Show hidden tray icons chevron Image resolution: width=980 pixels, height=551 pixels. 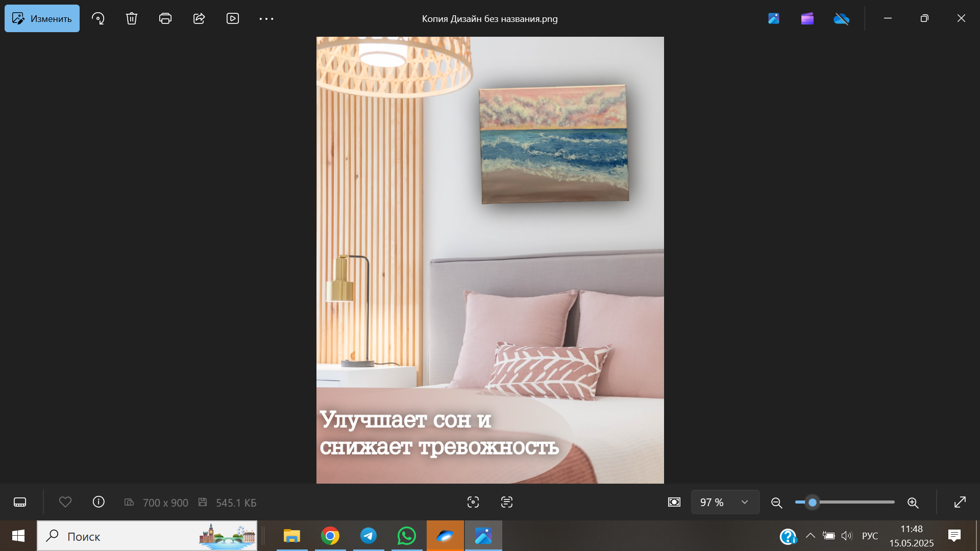click(x=810, y=536)
